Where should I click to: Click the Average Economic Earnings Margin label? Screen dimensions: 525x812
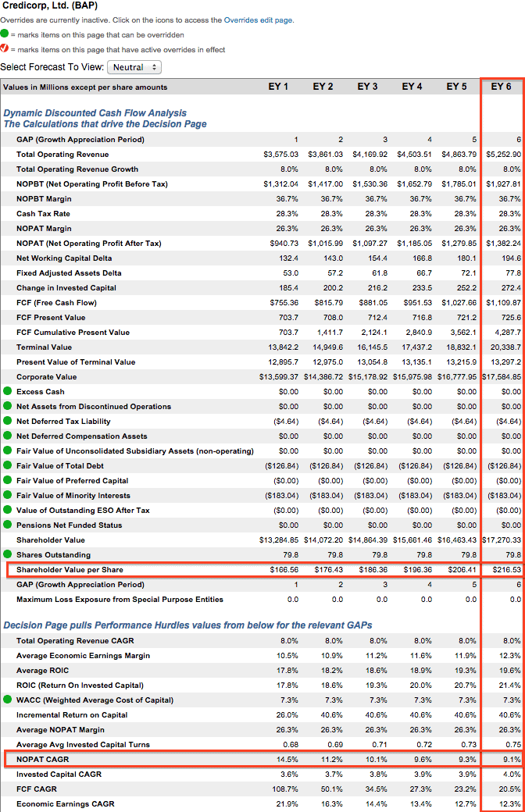pyautogui.click(x=83, y=656)
